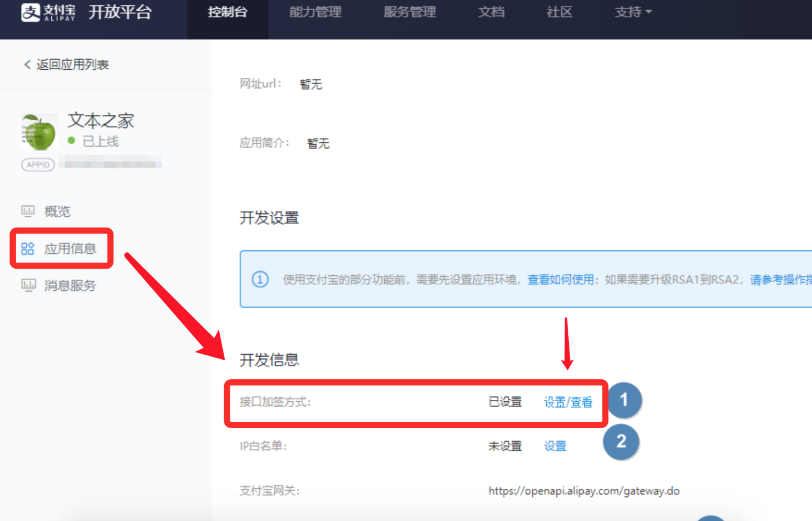Screen dimensions: 812x521
Task: Click the 未设置 status for IP白名单
Action: click(x=505, y=446)
